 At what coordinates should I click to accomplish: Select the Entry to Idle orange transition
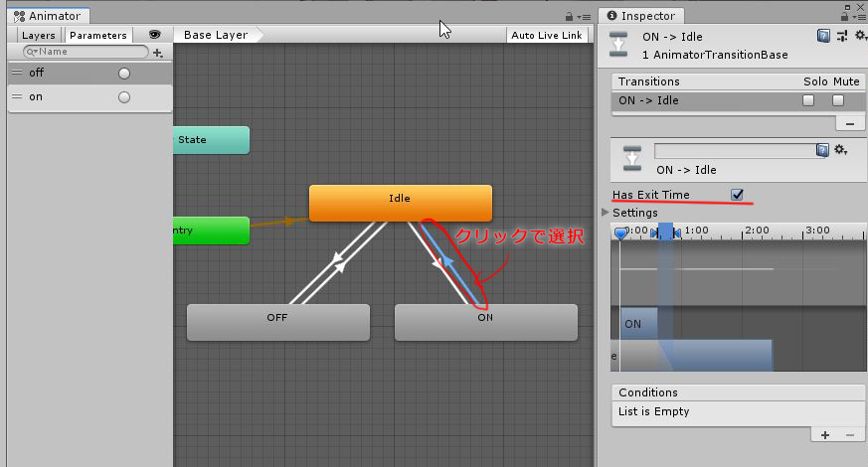coord(279,223)
